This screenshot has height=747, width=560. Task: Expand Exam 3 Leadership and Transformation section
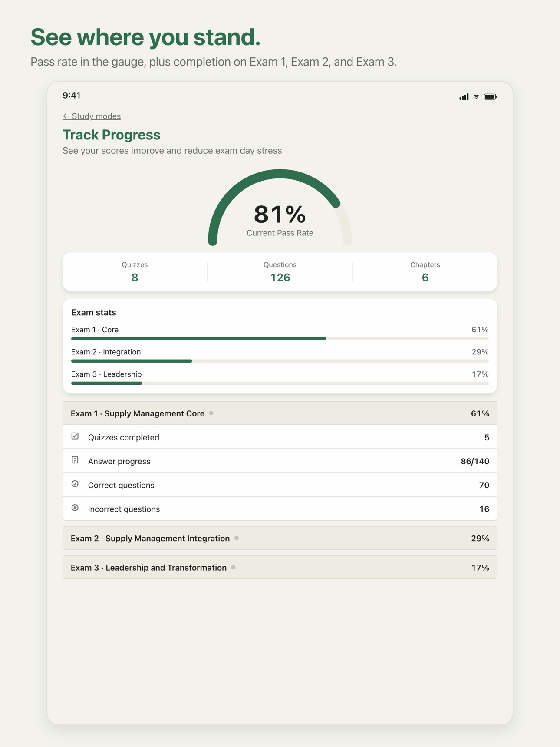[x=280, y=567]
